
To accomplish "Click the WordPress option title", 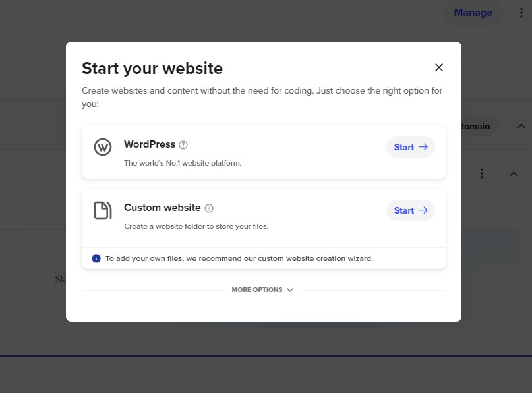I will 150,144.
